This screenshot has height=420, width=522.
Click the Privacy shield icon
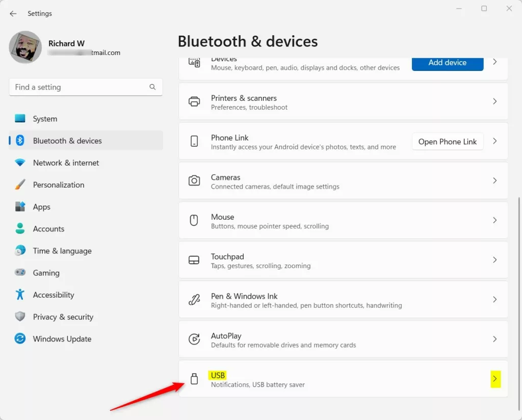[20, 316]
